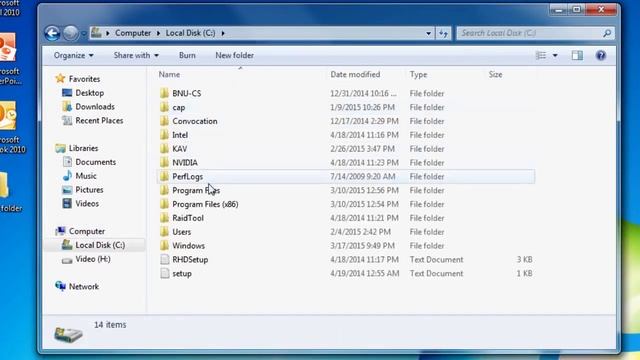Screen dimensions: 640x360
Task: Click the Users folder name
Action: pos(182,232)
